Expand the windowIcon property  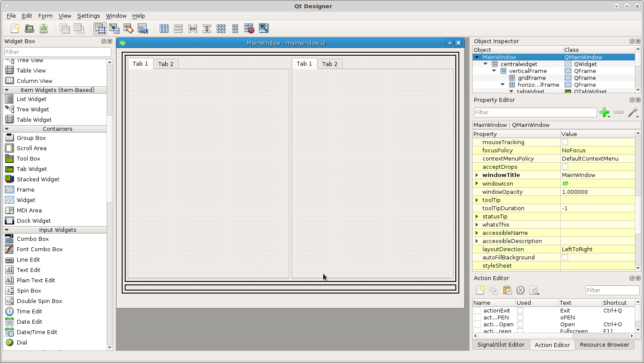[x=477, y=183]
